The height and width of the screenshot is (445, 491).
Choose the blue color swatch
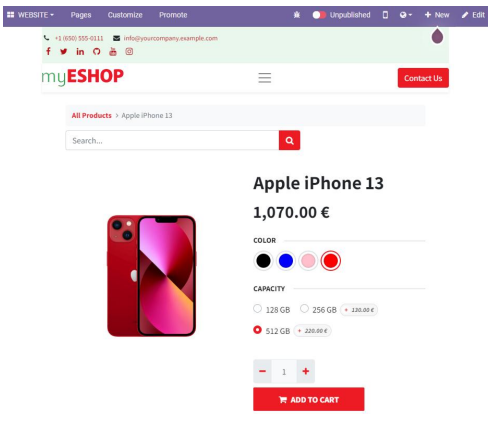(x=286, y=261)
